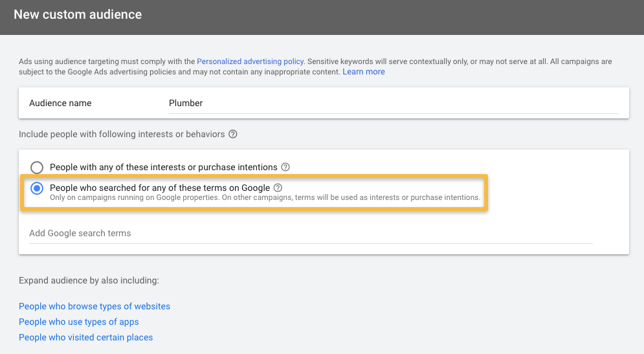
Task: Open help icon next to 'interests or behaviors'
Action: pyautogui.click(x=233, y=135)
